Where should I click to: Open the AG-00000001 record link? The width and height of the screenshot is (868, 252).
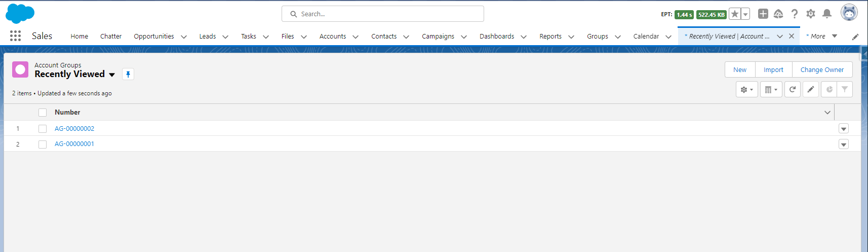point(74,144)
